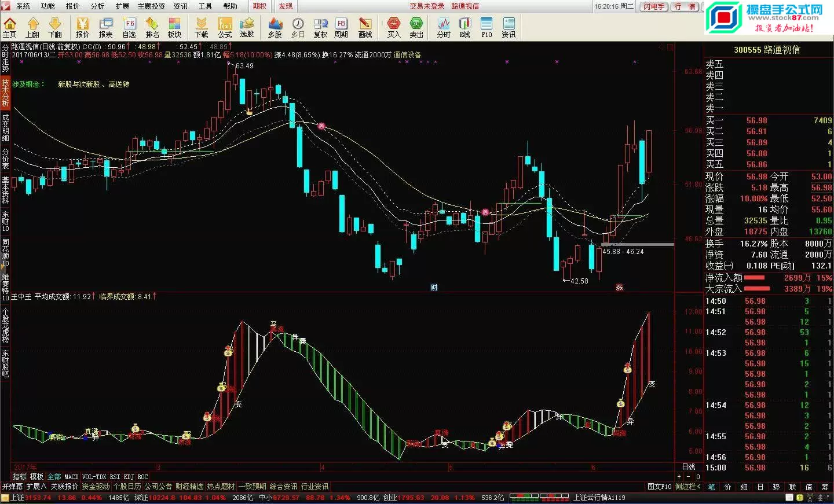Image resolution: width=834 pixels, height=504 pixels.
Task: Open the 系统 menu
Action: [x=23, y=6]
